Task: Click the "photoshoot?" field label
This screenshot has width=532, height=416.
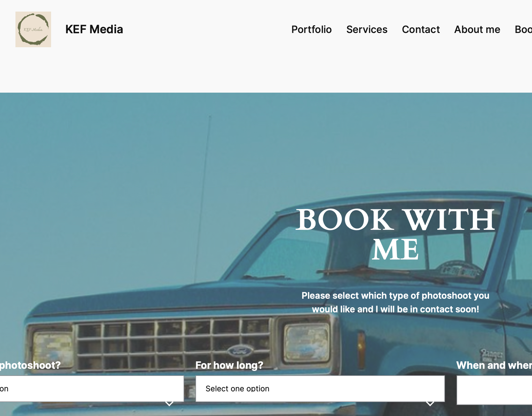Action: (30, 365)
